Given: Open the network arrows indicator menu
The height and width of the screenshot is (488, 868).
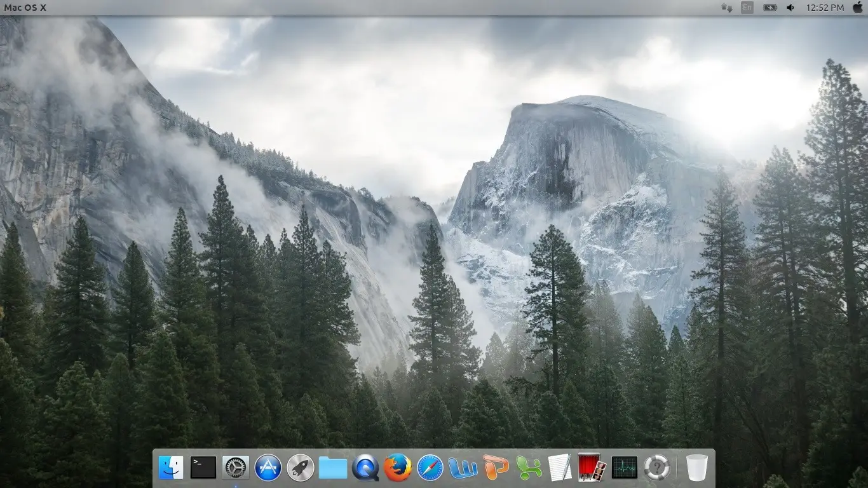Looking at the screenshot, I should (x=727, y=8).
